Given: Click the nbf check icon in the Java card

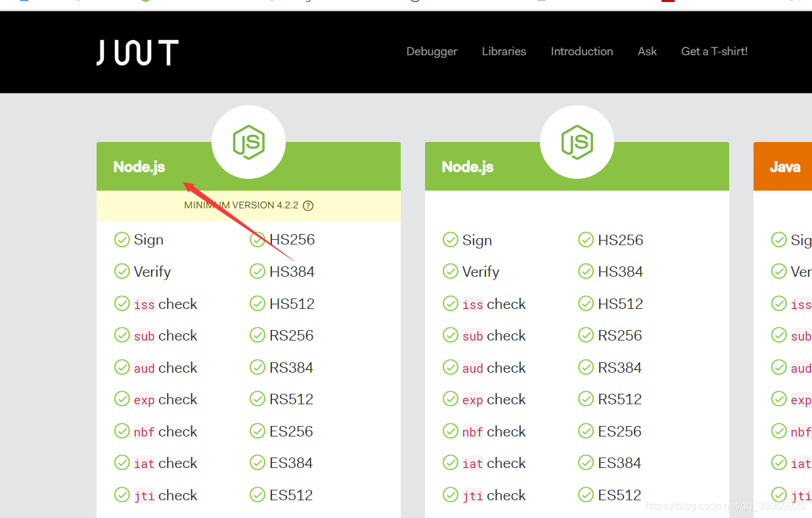Looking at the screenshot, I should 779,431.
